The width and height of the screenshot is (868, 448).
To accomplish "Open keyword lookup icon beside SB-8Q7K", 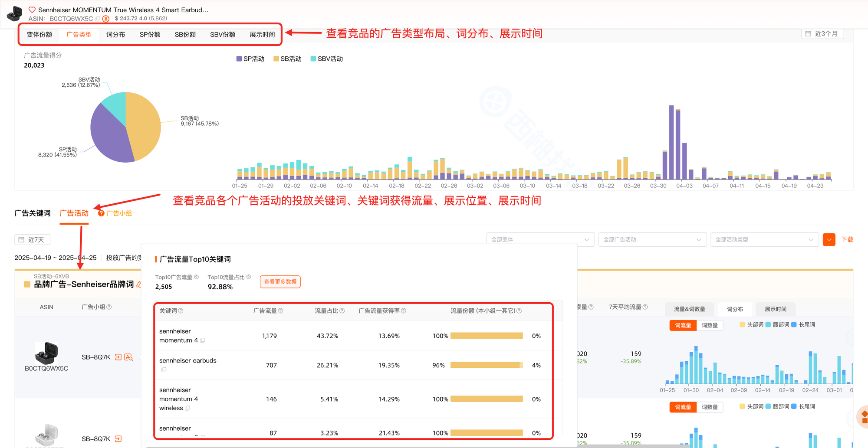I will [x=128, y=357].
